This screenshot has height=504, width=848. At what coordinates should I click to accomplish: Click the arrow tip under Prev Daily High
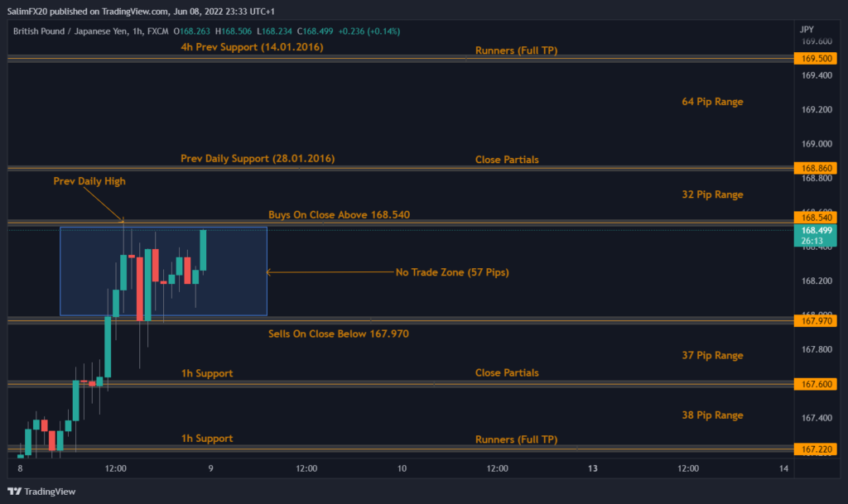coord(123,220)
